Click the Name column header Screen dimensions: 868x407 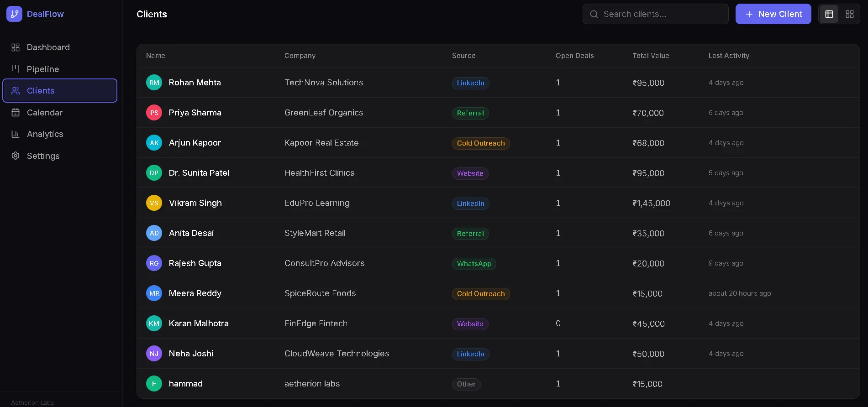pyautogui.click(x=156, y=56)
